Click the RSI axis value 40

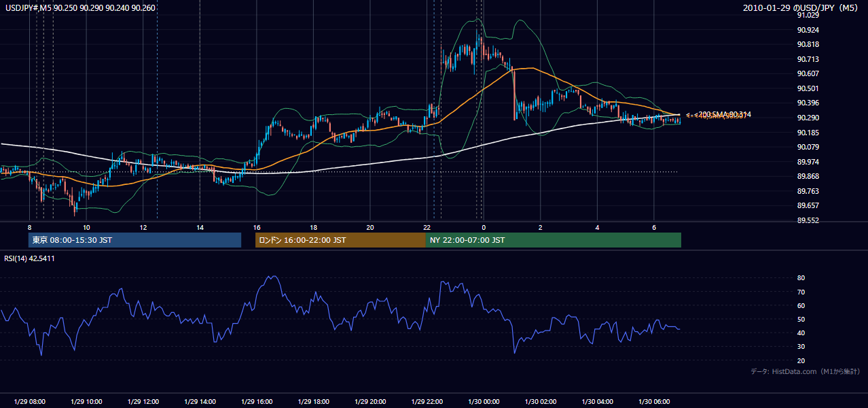801,333
